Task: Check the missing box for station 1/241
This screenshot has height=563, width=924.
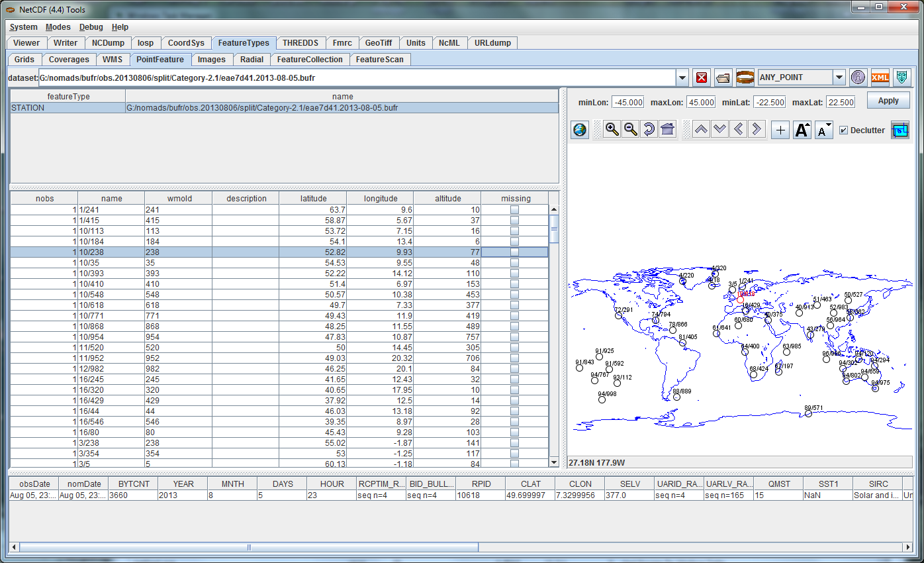Action: 514,209
